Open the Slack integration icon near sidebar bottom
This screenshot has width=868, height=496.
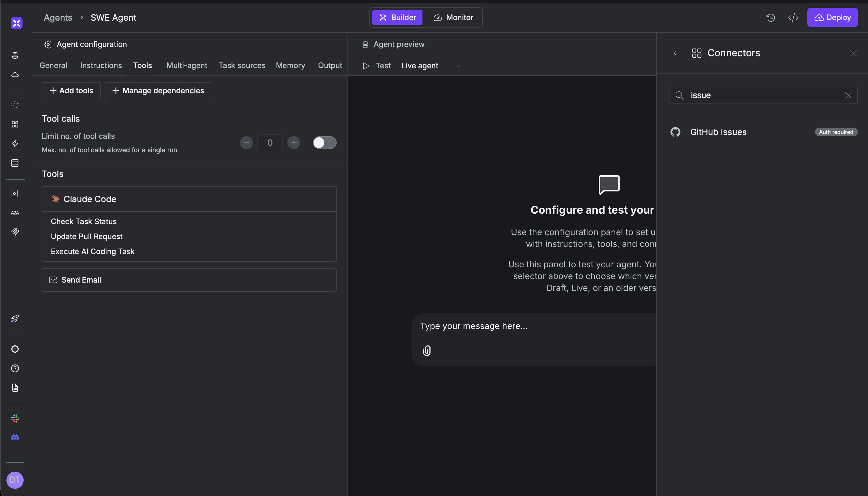[15, 418]
